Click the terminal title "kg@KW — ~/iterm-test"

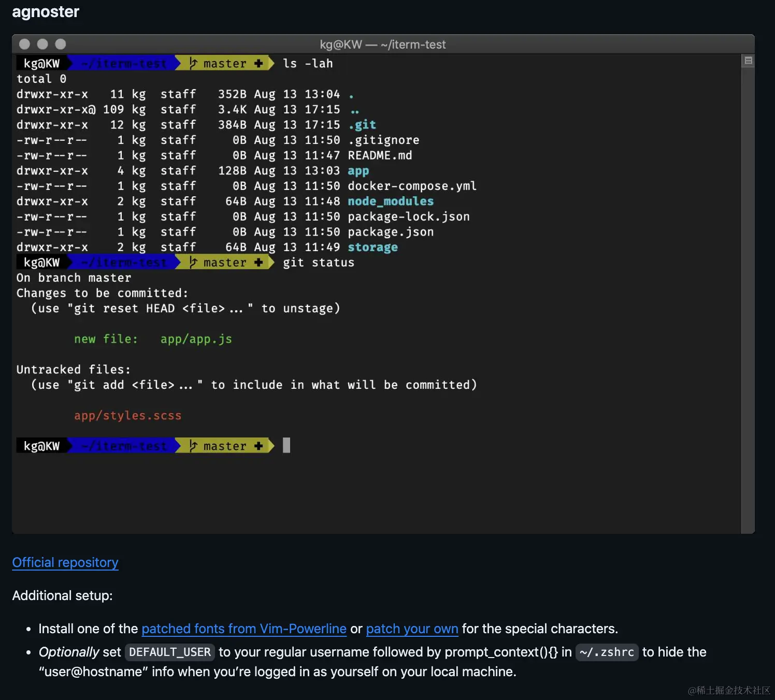(383, 45)
